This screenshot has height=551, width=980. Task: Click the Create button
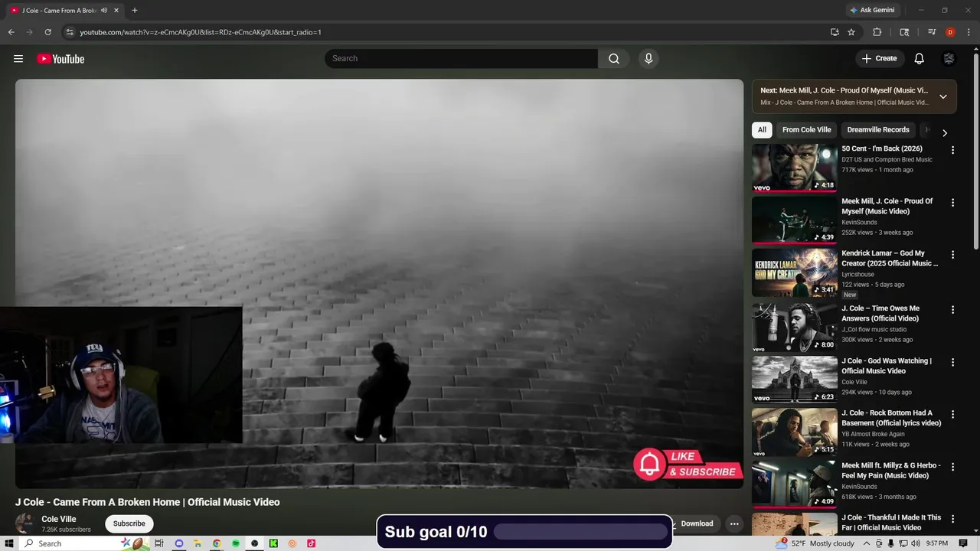880,59
